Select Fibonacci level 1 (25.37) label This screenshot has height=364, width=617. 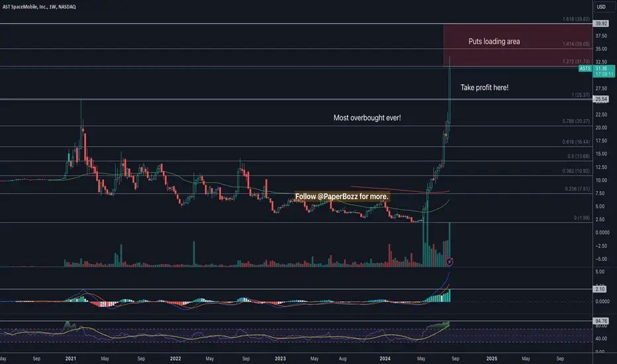tap(581, 95)
